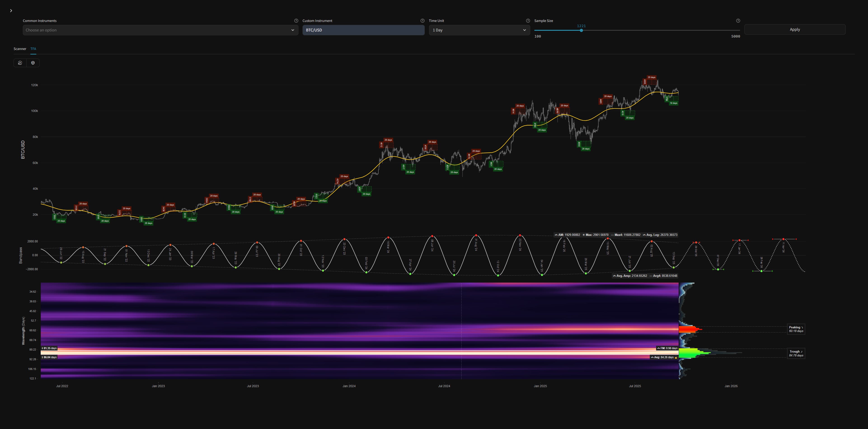Open the Time Unit dropdown
868x429 pixels.
pos(479,30)
